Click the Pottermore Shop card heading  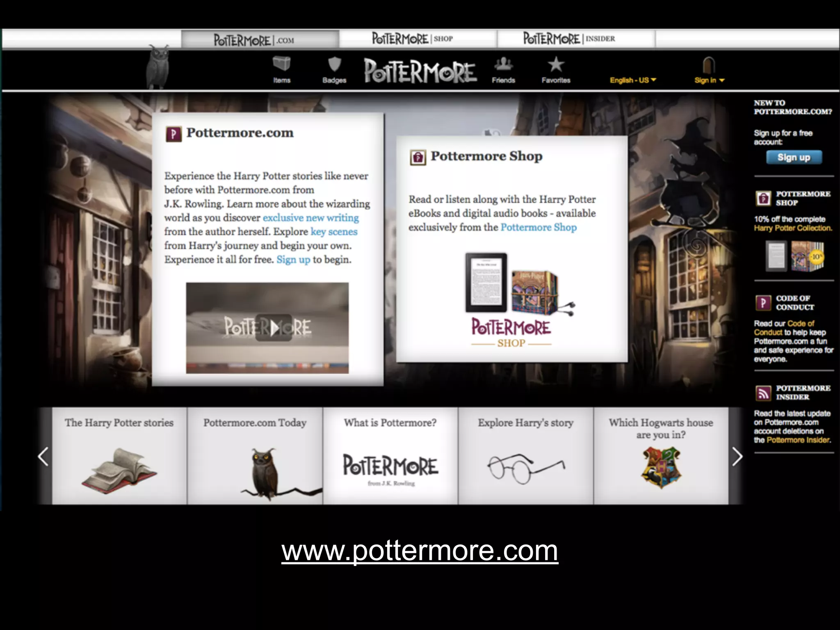point(486,156)
